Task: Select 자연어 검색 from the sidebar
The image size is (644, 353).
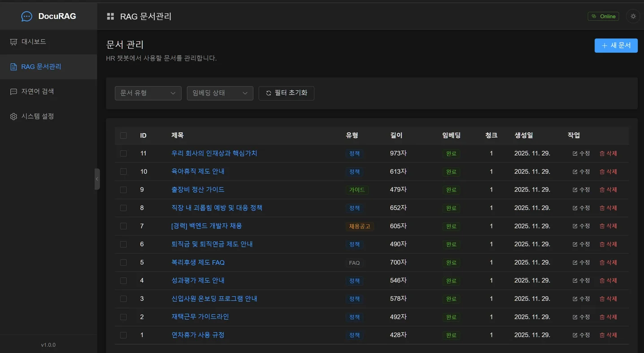Action: [33, 91]
